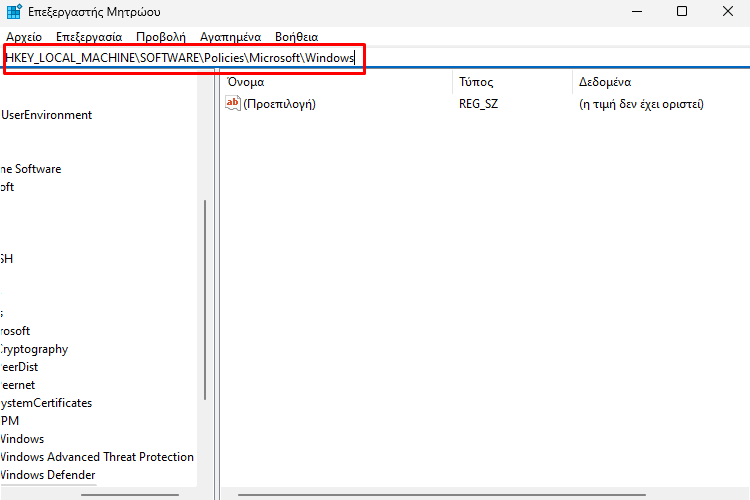Select the PeerDist key in tree
This screenshot has height=500, width=750.
(19, 367)
